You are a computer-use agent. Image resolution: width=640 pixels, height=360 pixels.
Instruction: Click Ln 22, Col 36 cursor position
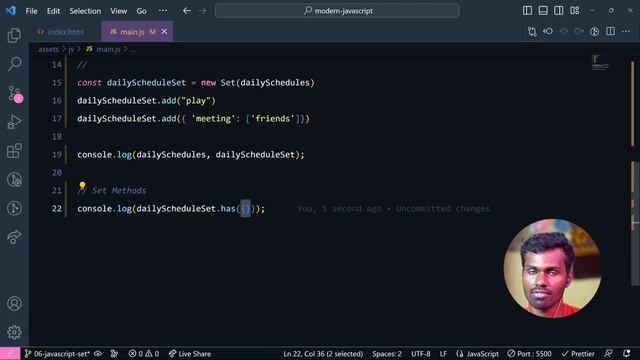(x=323, y=354)
